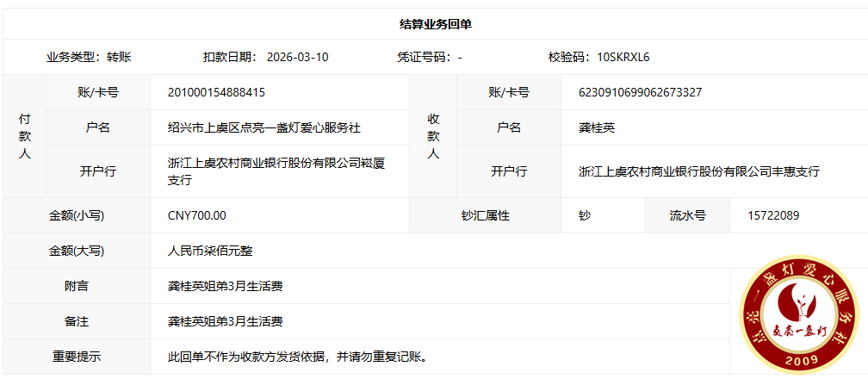This screenshot has width=868, height=385.
Task: Select the amount CNY700.00 value
Action: 196,215
